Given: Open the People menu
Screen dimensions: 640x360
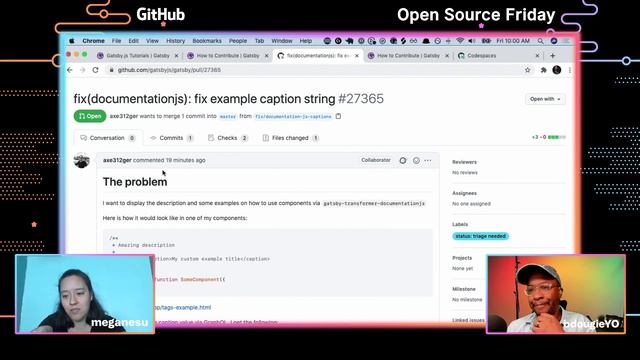Looking at the screenshot, I should click(238, 41).
